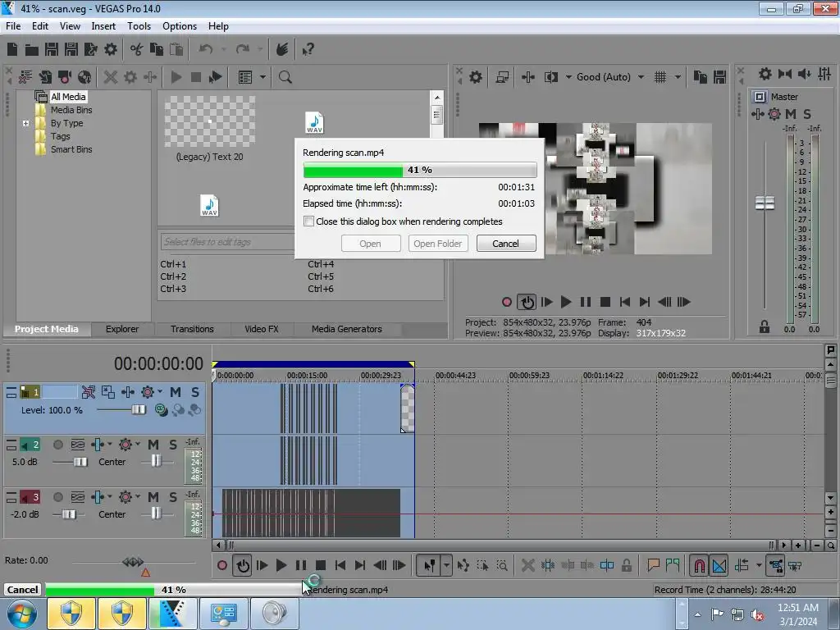Solo video track 1 with S button

pos(195,391)
